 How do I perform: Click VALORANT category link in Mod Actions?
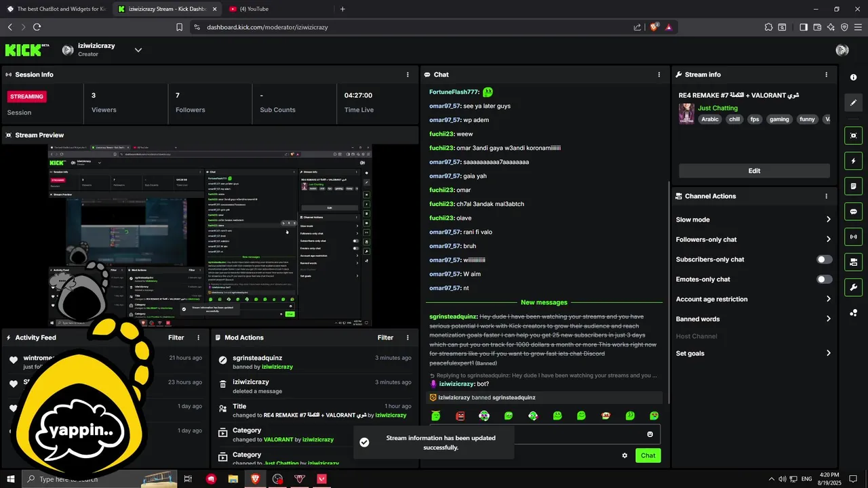(x=278, y=439)
